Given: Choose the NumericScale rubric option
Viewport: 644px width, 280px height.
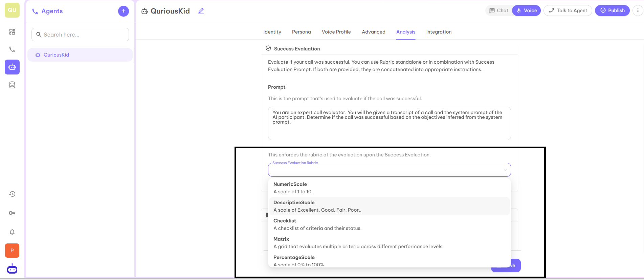Looking at the screenshot, I should (x=389, y=188).
